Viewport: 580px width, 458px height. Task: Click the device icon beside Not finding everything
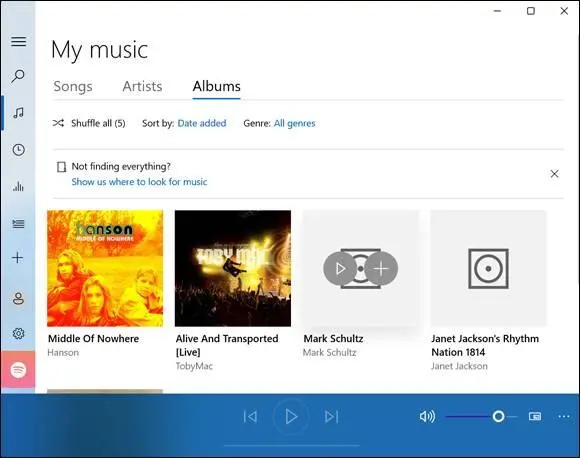61,167
